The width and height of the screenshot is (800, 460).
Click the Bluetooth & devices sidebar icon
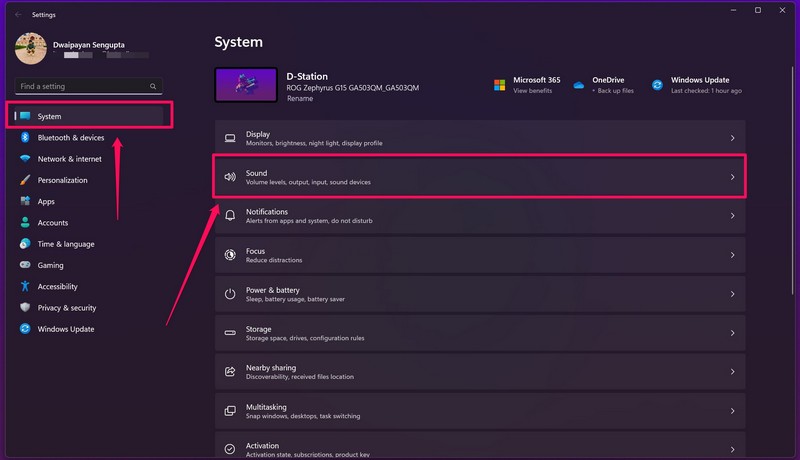tap(25, 138)
